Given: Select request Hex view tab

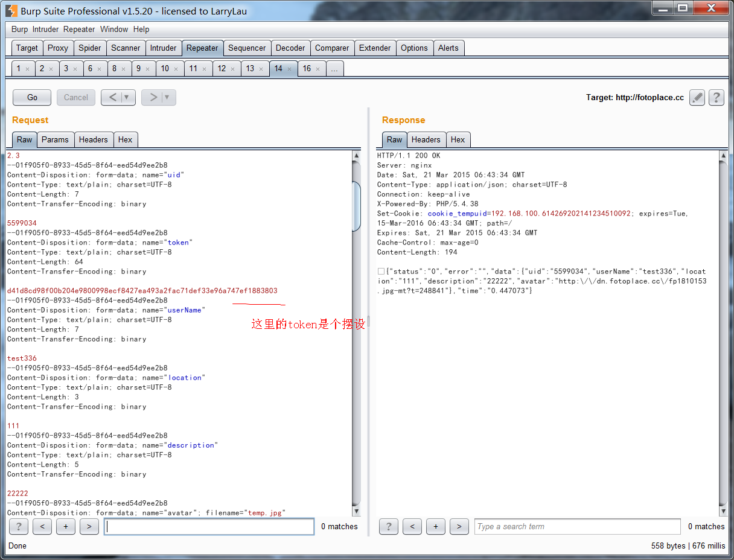Looking at the screenshot, I should (x=126, y=139).
